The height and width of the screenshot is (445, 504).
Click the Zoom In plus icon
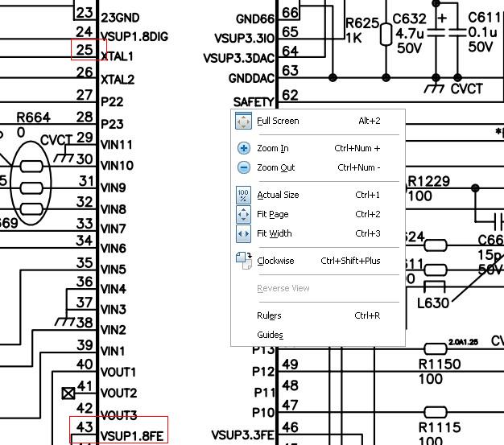point(244,148)
